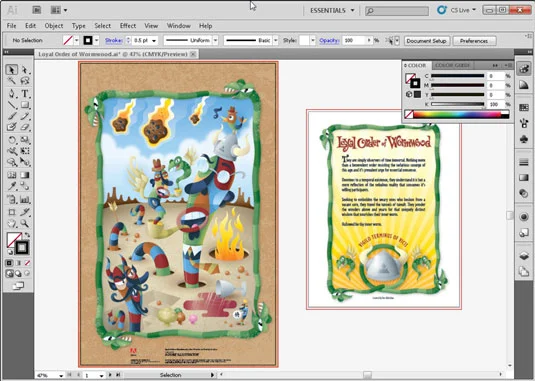Screen dimensions: 535x381
Task: Select the Gradient tool in toolbox
Action: 25,175
